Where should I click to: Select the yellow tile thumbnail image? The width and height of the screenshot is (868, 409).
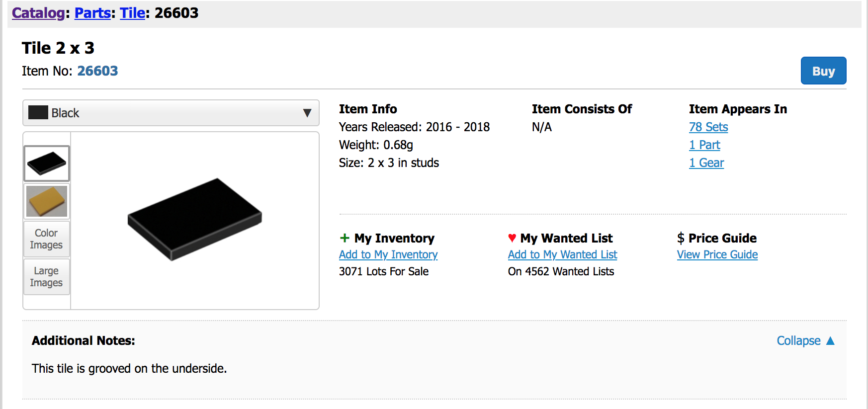click(47, 201)
